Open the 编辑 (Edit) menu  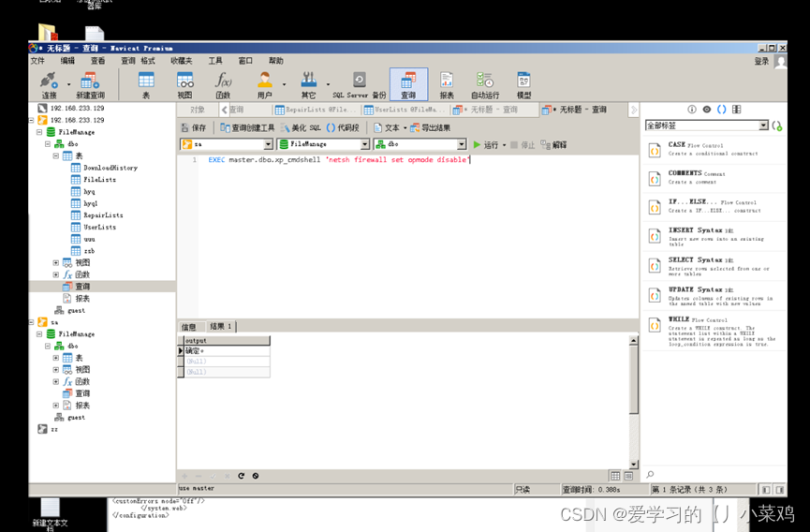[x=67, y=61]
